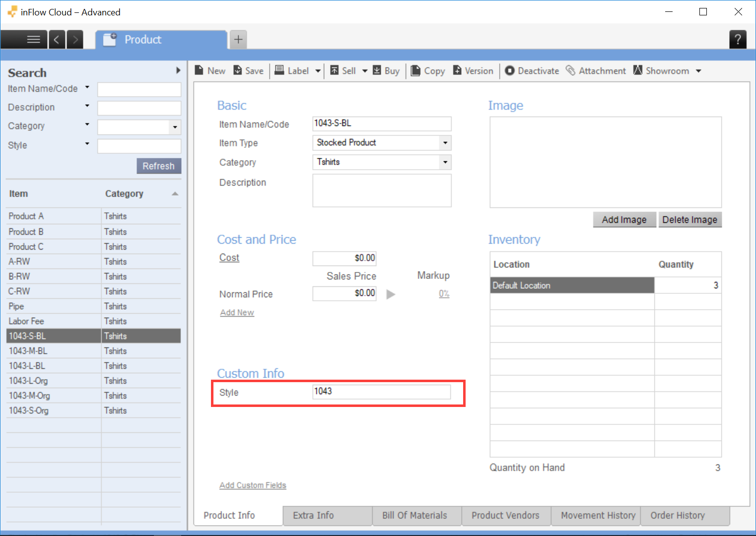Viewport: 756px width, 536px height.
Task: Click the Cost link
Action: click(229, 258)
